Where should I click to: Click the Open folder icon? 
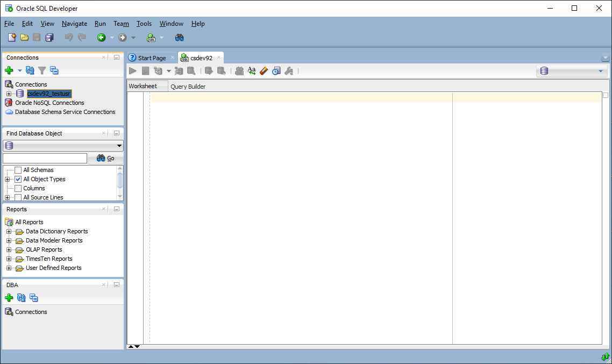click(24, 38)
